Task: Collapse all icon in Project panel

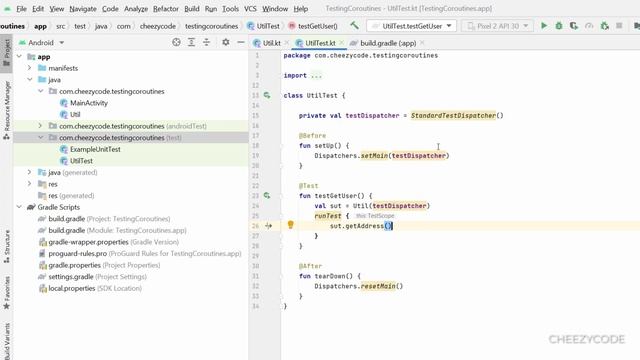Action: pos(206,42)
